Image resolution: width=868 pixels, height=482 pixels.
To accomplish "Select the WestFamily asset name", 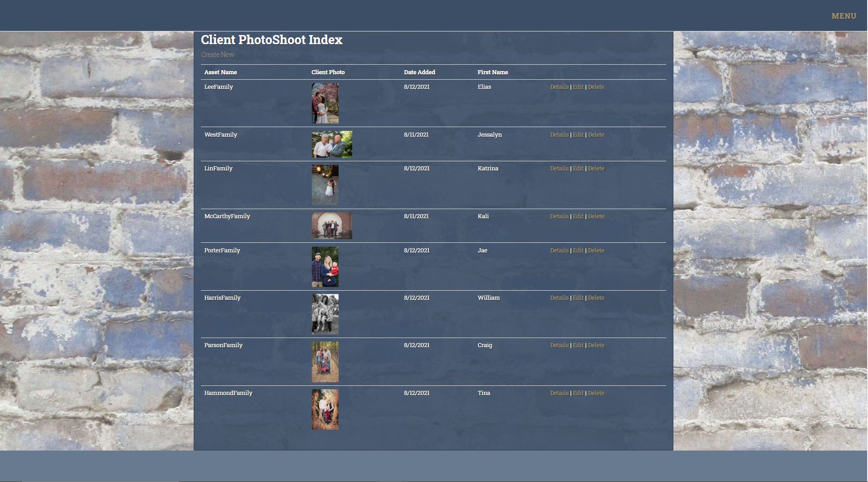I will point(221,134).
